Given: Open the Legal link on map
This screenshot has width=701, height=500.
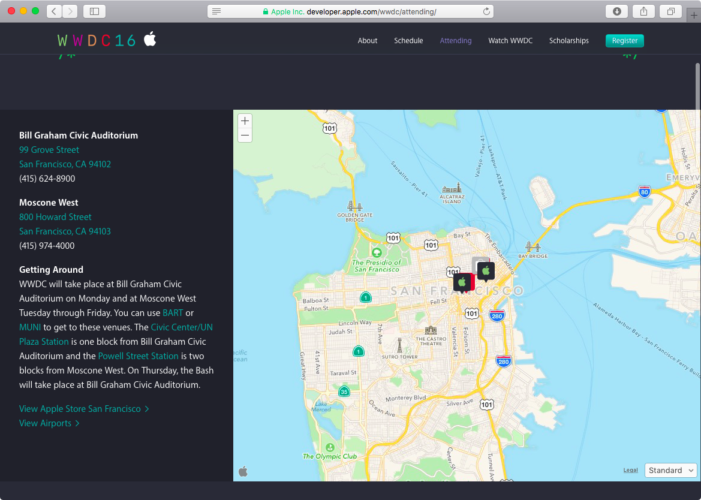Looking at the screenshot, I should pyautogui.click(x=630, y=470).
